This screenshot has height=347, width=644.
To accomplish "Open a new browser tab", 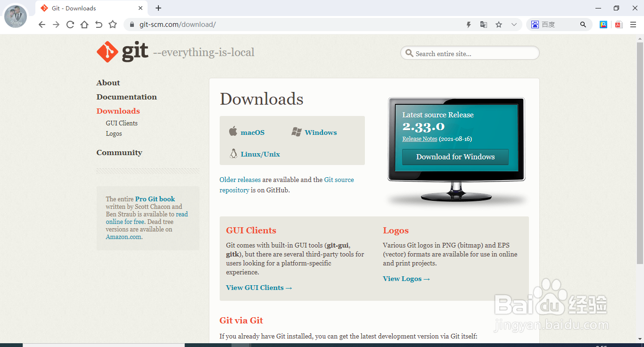I will click(x=158, y=8).
